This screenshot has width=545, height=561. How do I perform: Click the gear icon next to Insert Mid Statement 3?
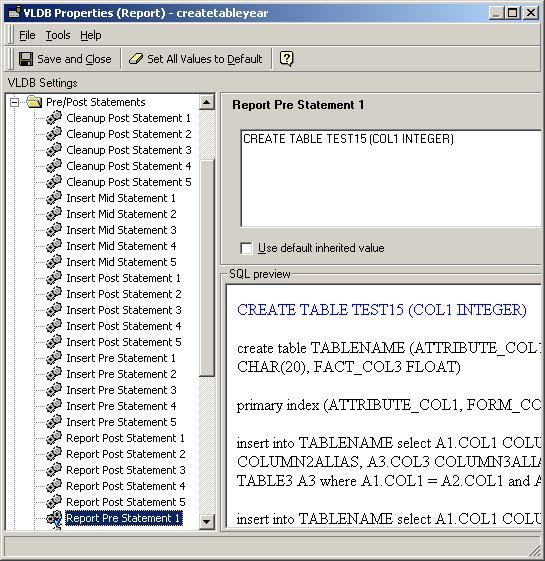point(54,230)
